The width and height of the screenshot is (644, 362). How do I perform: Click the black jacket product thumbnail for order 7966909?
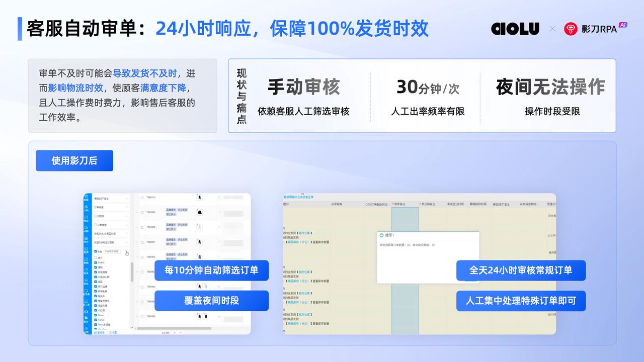click(199, 212)
